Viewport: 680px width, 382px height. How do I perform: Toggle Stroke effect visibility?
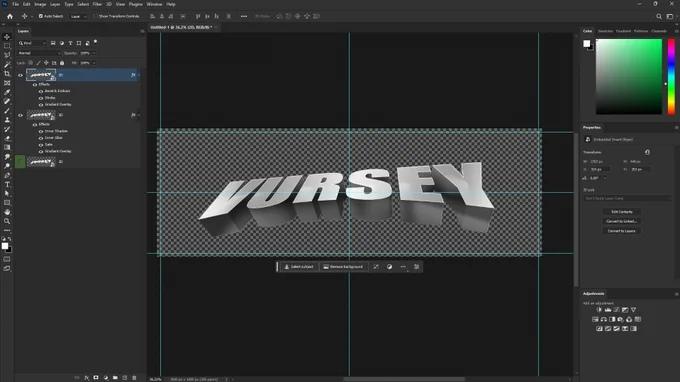tap(41, 98)
